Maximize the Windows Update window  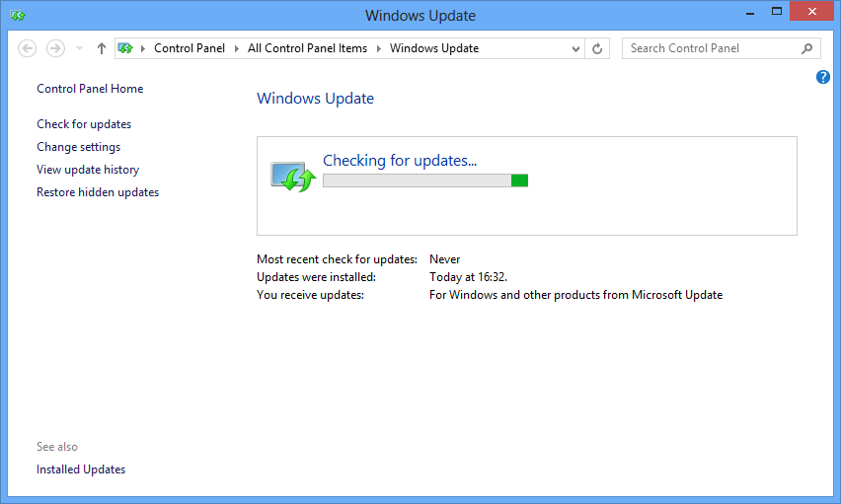[x=776, y=11]
